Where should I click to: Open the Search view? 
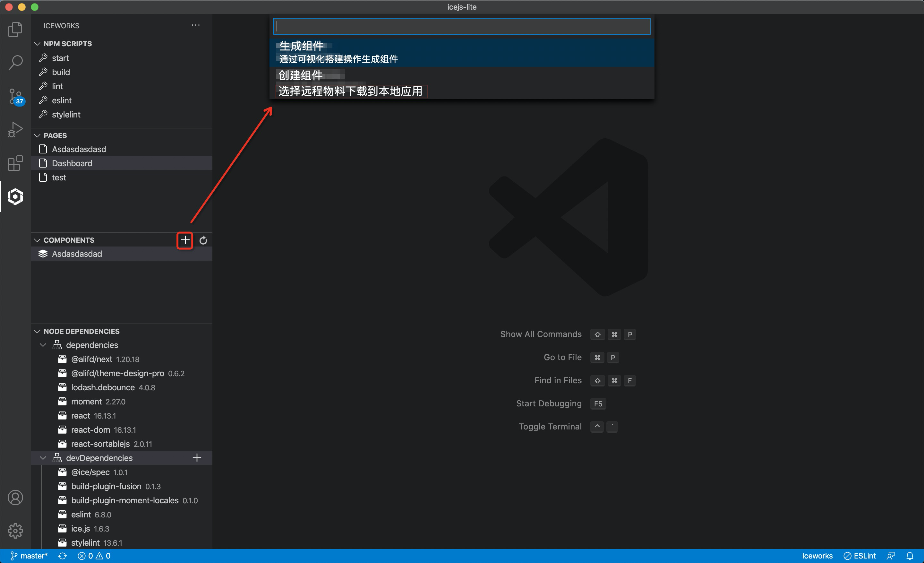tap(15, 63)
